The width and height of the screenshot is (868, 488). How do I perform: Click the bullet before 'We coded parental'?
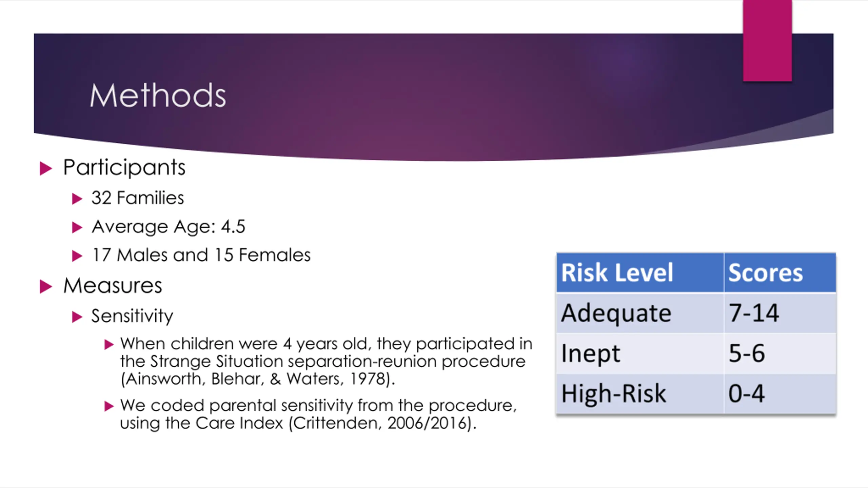click(x=108, y=406)
